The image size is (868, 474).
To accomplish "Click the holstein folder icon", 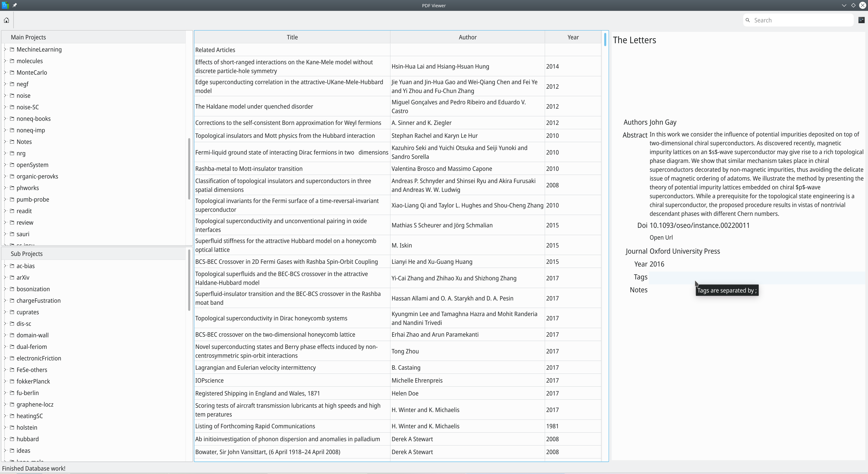I will [12, 427].
